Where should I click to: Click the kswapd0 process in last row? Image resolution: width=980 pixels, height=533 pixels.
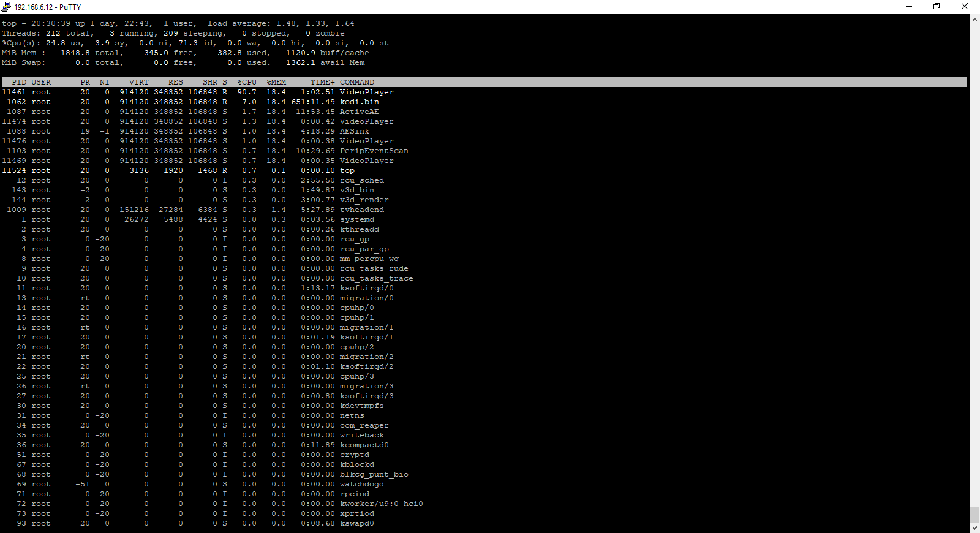357,524
